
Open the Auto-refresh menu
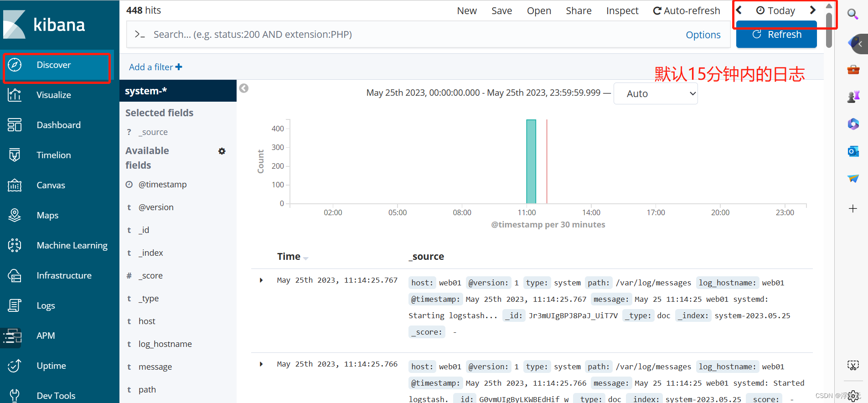click(687, 10)
